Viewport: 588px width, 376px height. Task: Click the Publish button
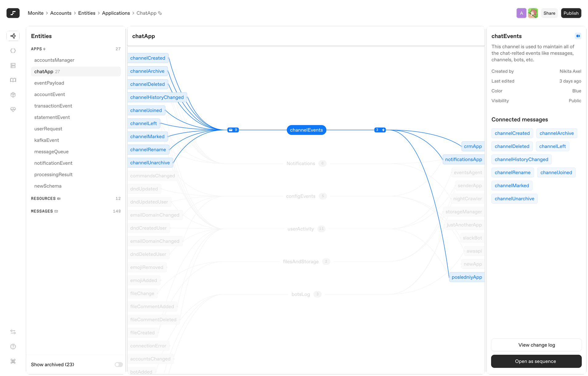571,13
